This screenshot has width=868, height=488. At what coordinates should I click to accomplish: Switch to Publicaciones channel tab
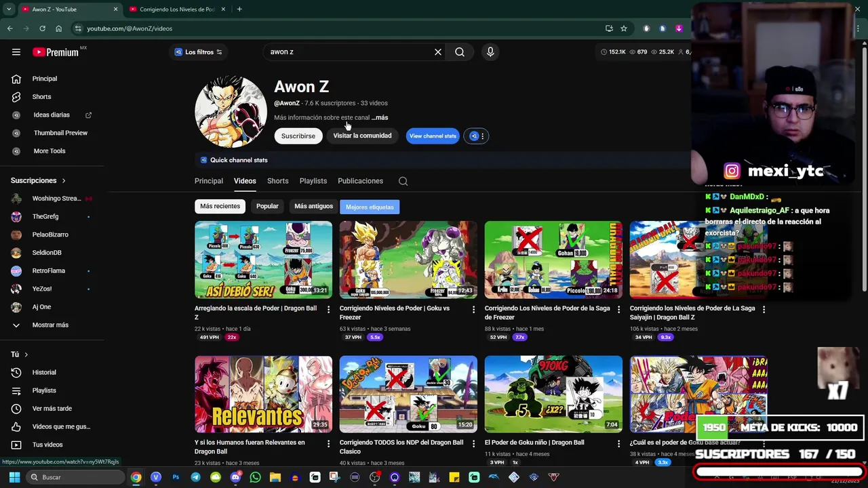(360, 181)
